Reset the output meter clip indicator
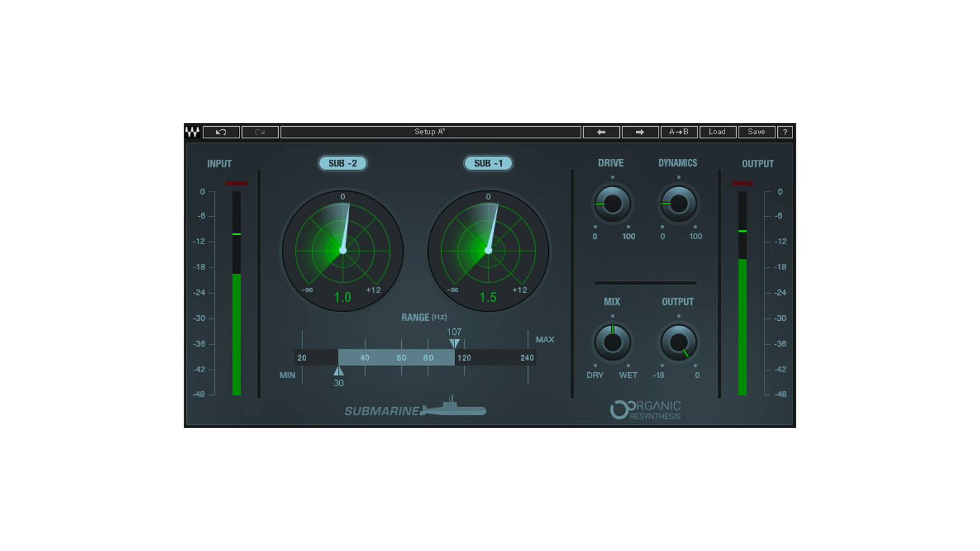980x551 pixels. click(x=742, y=183)
